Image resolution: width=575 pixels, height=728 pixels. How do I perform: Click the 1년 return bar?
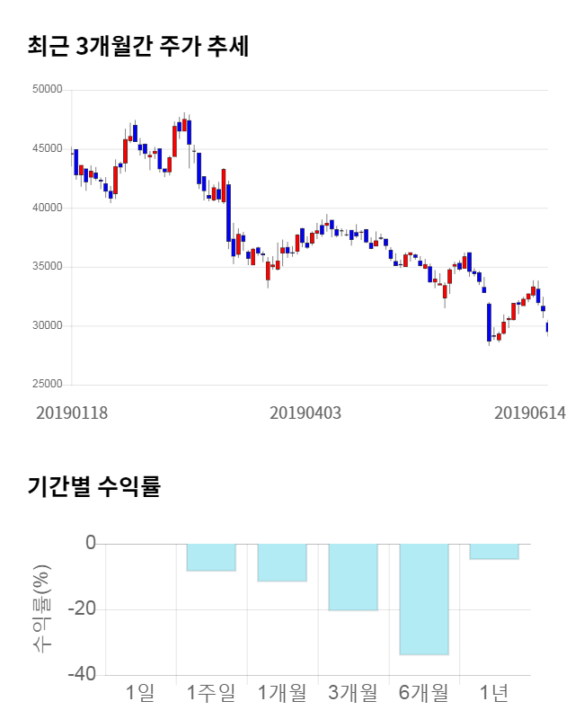click(494, 551)
